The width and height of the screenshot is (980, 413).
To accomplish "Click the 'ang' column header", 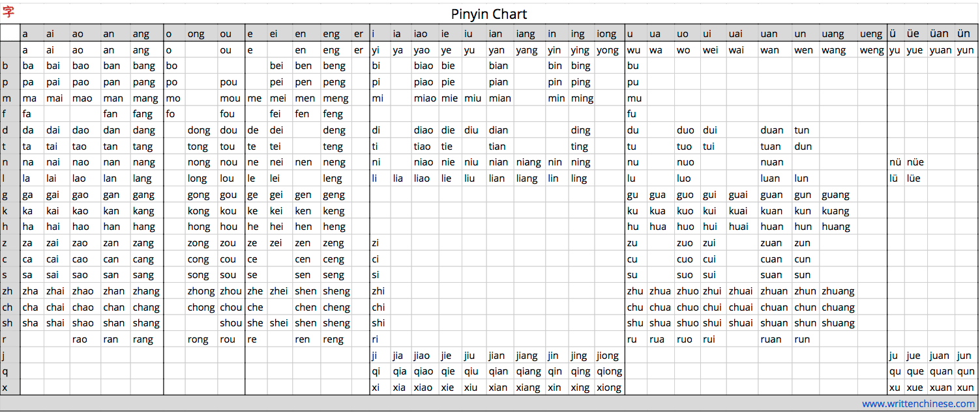I will coord(141,34).
